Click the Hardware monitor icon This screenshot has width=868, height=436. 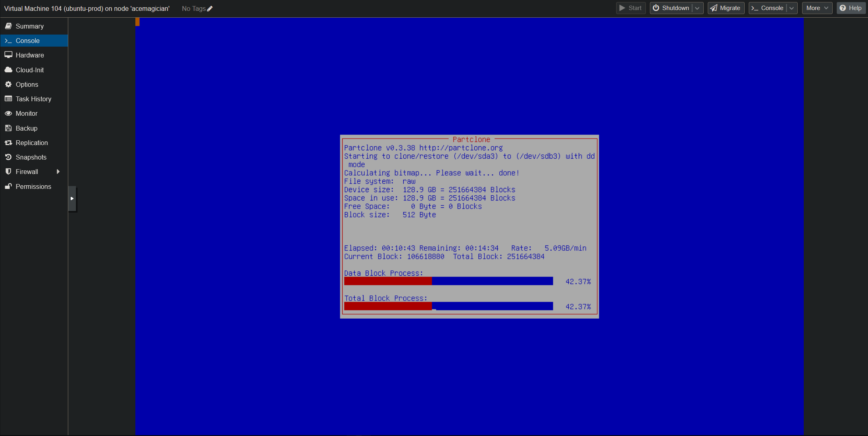click(x=8, y=55)
